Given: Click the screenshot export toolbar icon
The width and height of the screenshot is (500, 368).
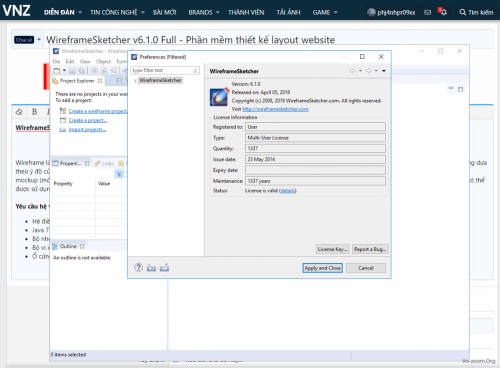Looking at the screenshot, I should pos(95,70).
